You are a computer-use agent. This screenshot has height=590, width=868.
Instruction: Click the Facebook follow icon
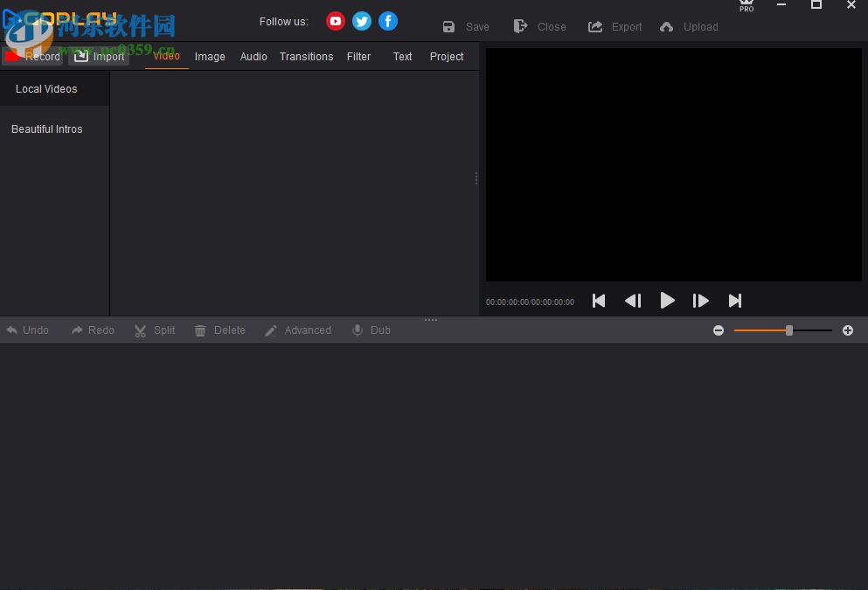[387, 21]
